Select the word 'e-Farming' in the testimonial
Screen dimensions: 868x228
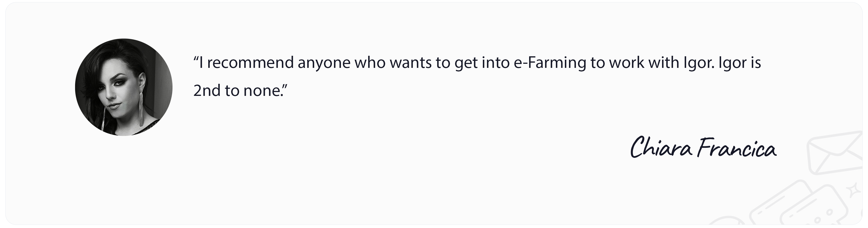(550, 63)
